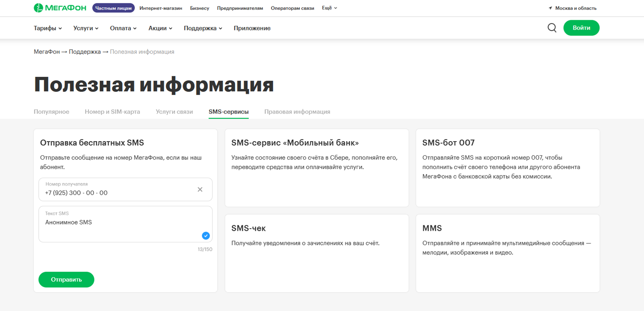
Task: Open SMS-сервис «Мобильный банк» card
Action: (317, 168)
